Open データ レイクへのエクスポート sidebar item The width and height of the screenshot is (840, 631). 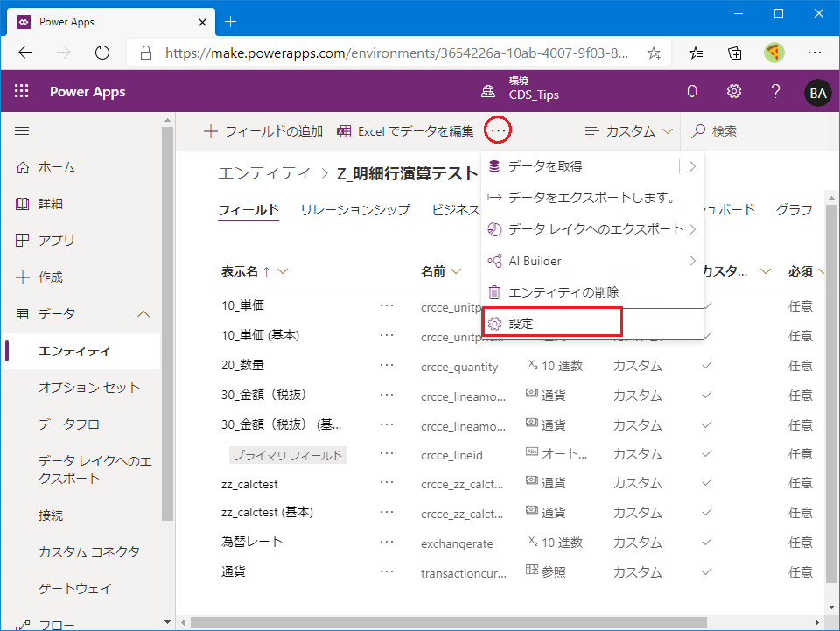[x=95, y=469]
